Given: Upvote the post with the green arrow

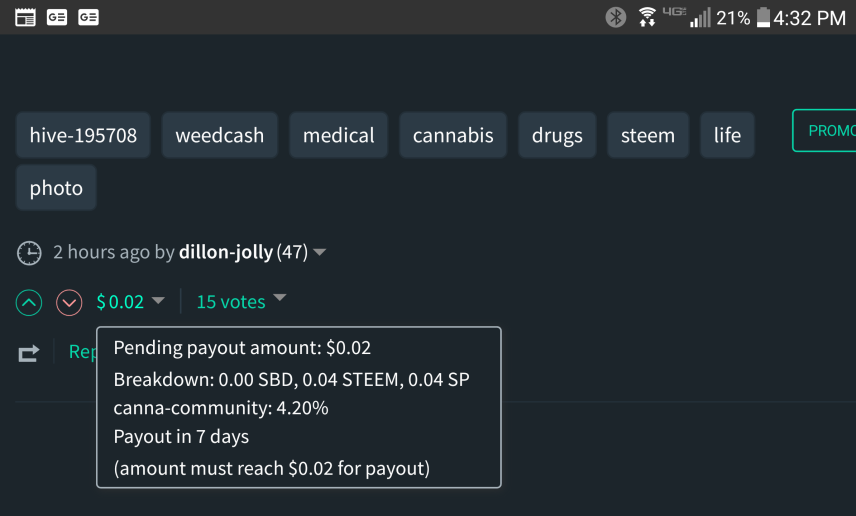Looking at the screenshot, I should coord(29,302).
